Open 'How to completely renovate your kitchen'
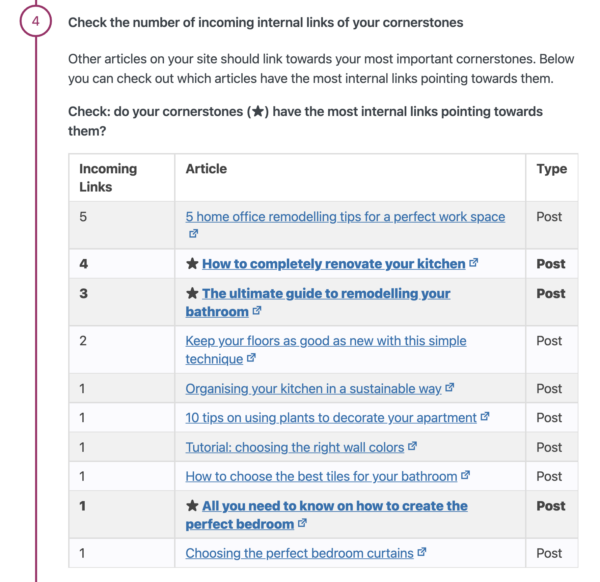Screen dimensions: 600x582 coord(333,264)
